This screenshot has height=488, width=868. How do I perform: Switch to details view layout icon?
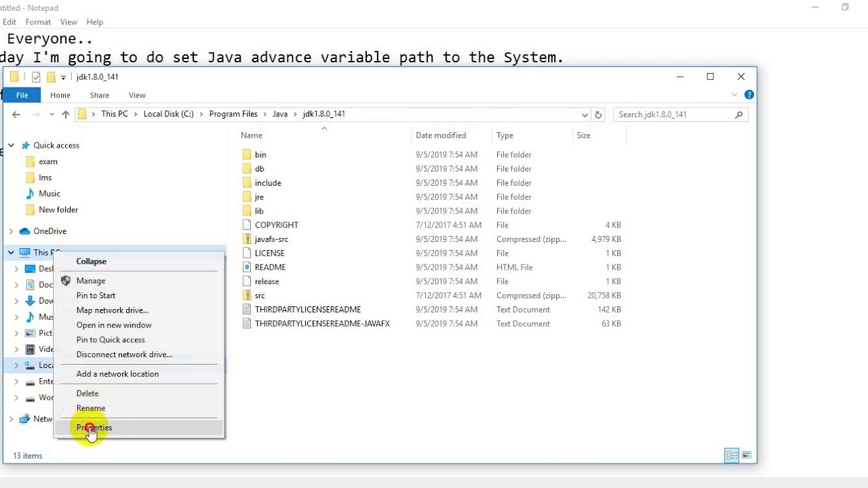732,455
